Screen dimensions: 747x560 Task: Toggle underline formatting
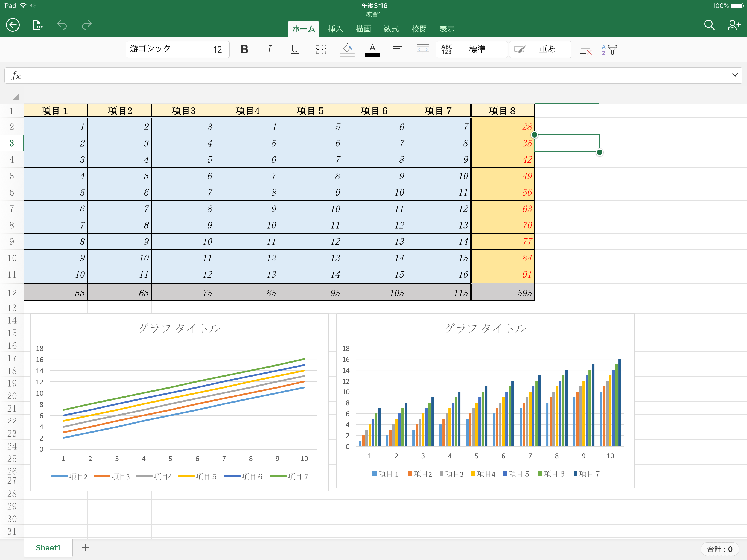pyautogui.click(x=294, y=50)
